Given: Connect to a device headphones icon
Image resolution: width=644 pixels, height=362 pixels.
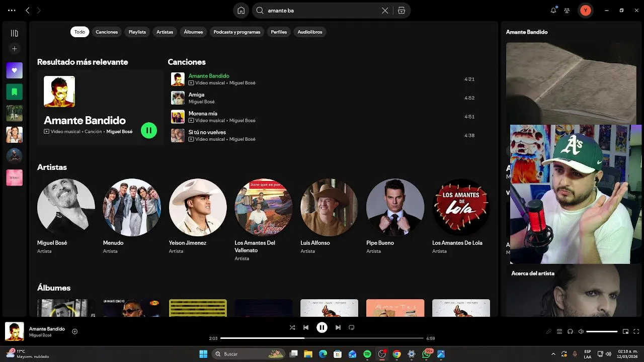Looking at the screenshot, I should 570,331.
